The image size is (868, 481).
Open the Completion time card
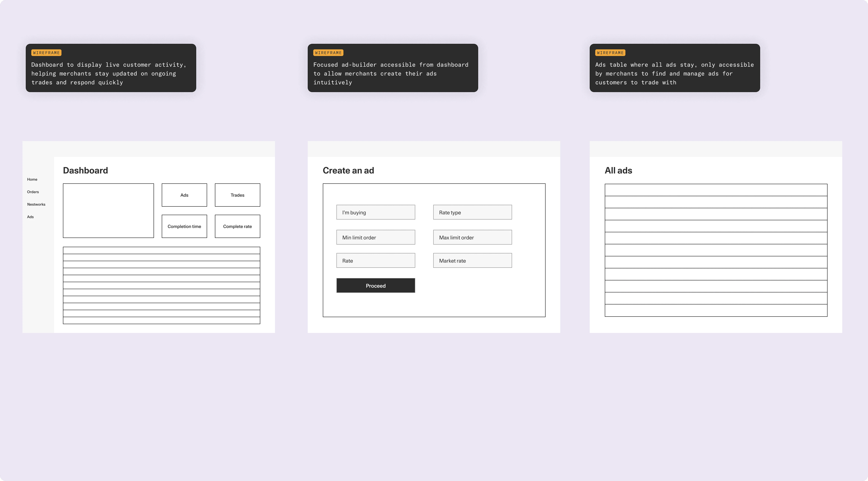coord(184,226)
